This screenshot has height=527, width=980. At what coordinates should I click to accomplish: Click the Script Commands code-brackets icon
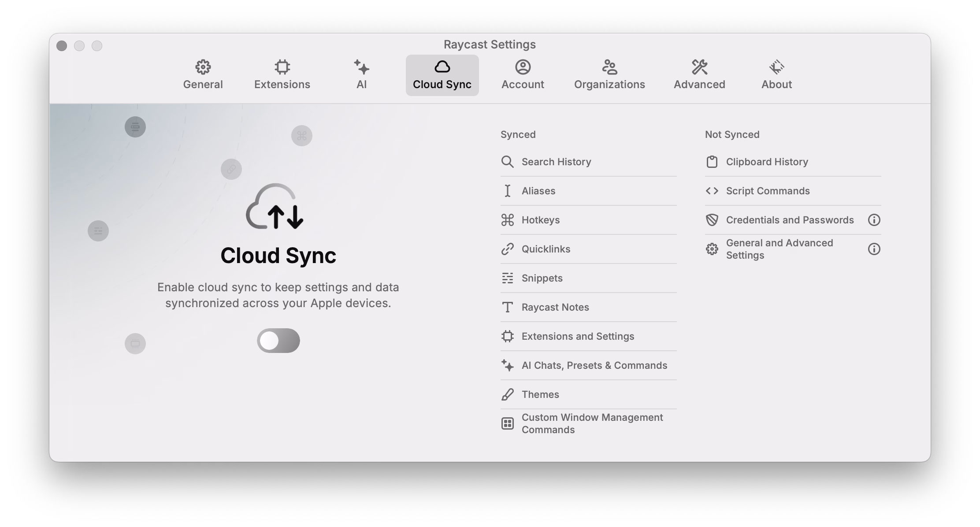(x=712, y=191)
